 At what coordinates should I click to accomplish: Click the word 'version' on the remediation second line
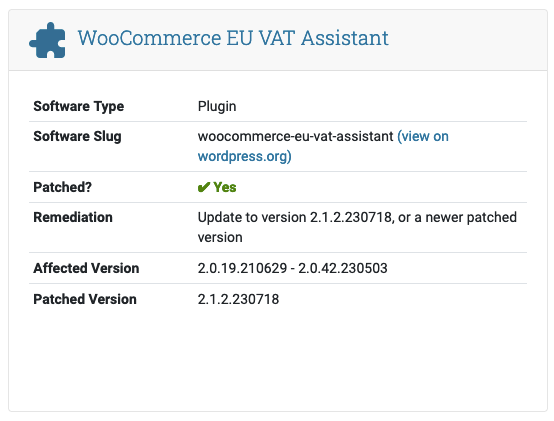220,237
